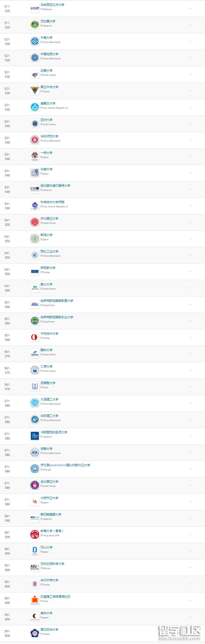Viewport: 205px width, 644px height.
Task: Click the 国立中央大学 triangular logo
Action: [35, 91]
